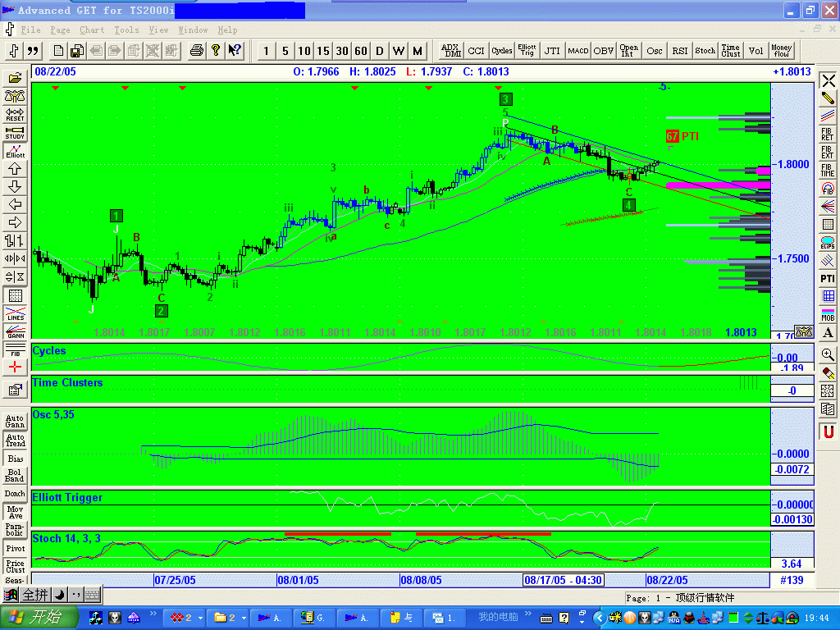Image resolution: width=840 pixels, height=630 pixels.
Task: Click the magnifying glass zoom icon
Action: click(828, 354)
